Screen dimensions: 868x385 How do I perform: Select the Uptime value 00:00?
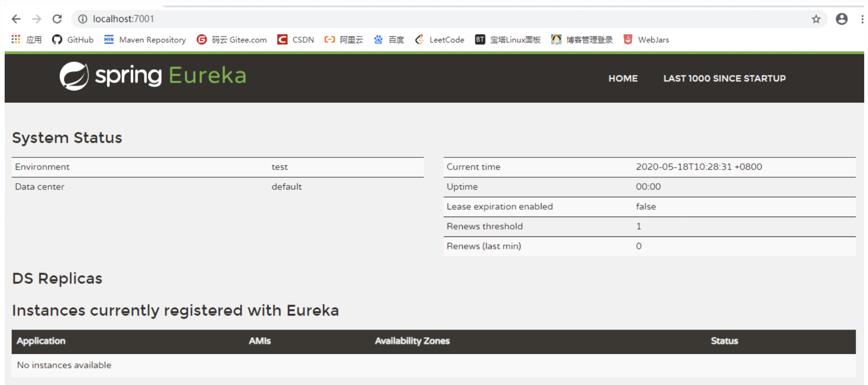648,187
